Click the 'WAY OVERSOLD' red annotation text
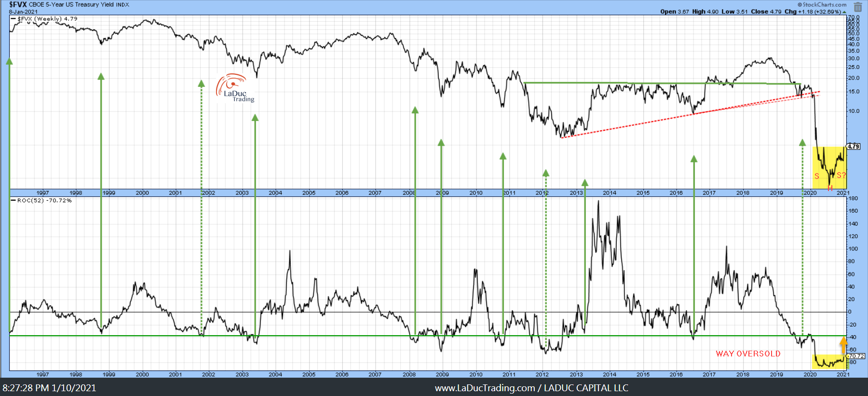The image size is (868, 396). [x=748, y=354]
